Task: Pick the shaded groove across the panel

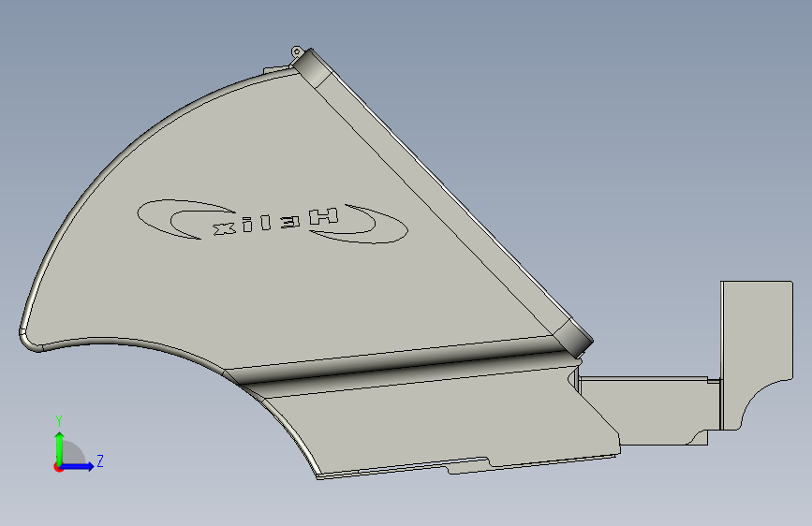Action: point(404,366)
